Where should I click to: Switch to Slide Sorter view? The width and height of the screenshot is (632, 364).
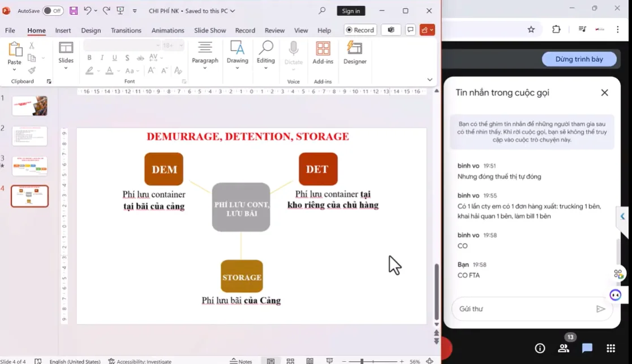(290, 361)
